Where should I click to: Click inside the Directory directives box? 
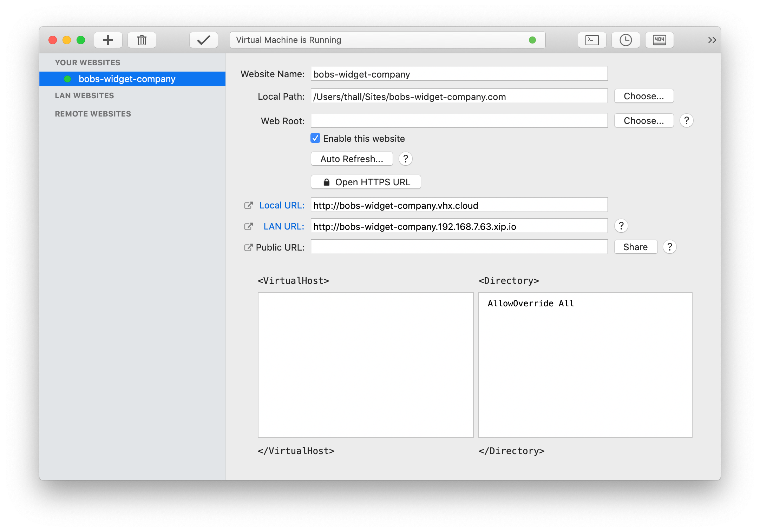tap(585, 365)
